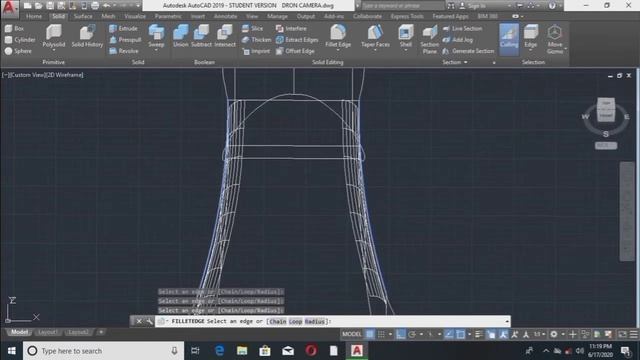
Task: Open the annotation scale 1:1 dropdown
Action: point(539,334)
